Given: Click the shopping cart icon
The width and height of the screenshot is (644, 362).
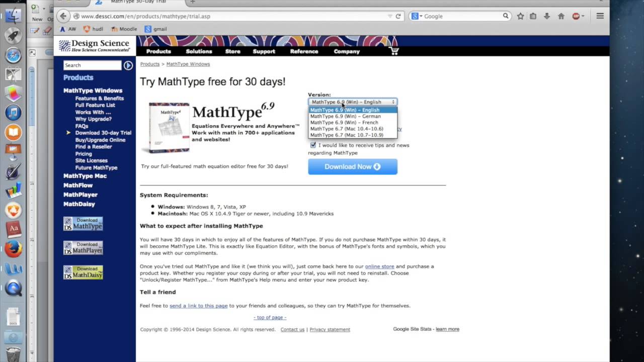Looking at the screenshot, I should (x=394, y=51).
